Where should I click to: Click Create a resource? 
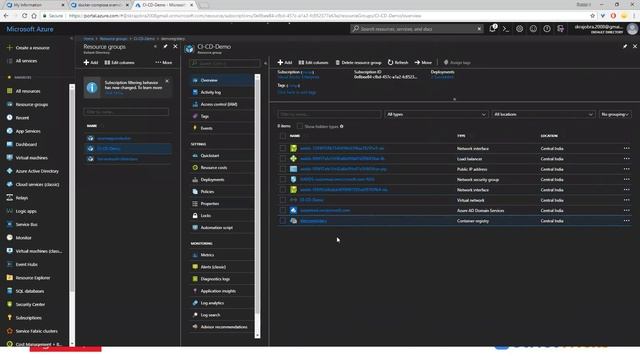tap(28, 48)
